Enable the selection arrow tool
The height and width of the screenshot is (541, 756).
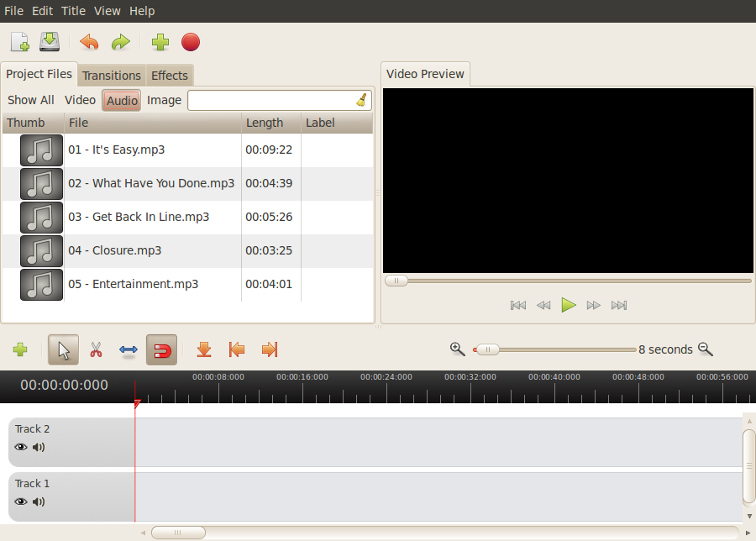coord(63,349)
